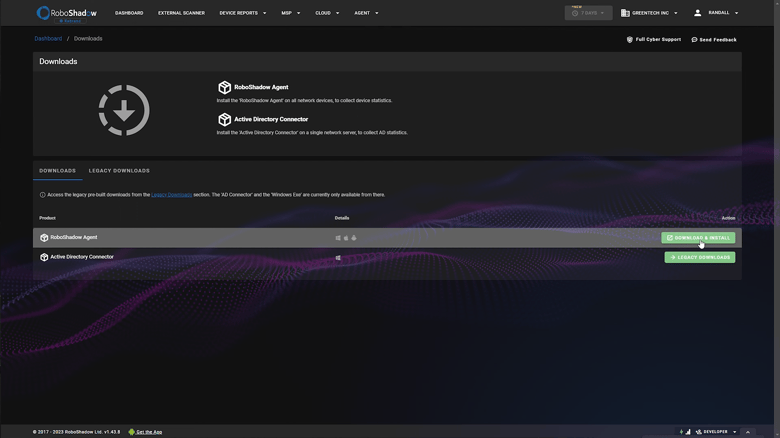Viewport: 780px width, 438px height.
Task: Click Full Cyber Support link
Action: pos(654,39)
